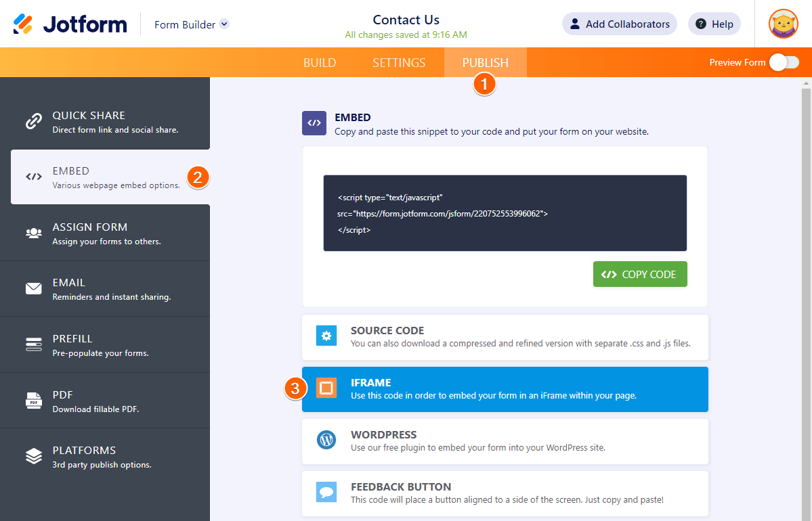Click the page vertical scrollbar

click(807, 304)
